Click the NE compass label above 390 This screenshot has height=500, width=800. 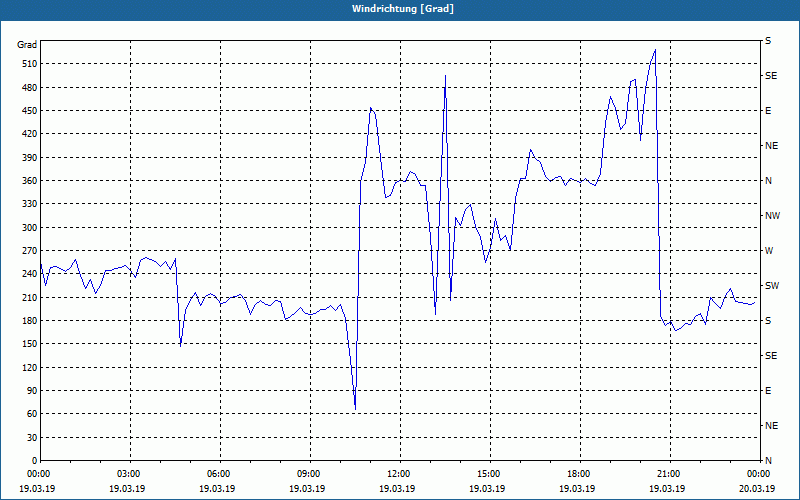click(x=771, y=146)
